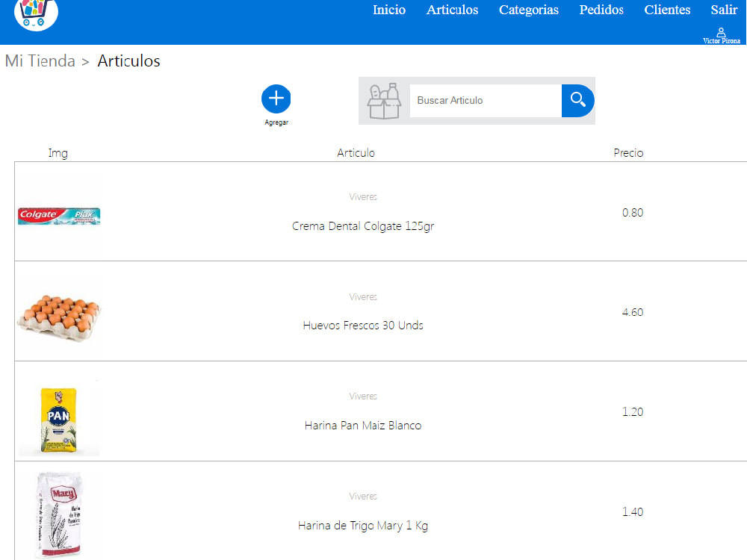Click the Img column header

[x=58, y=153]
